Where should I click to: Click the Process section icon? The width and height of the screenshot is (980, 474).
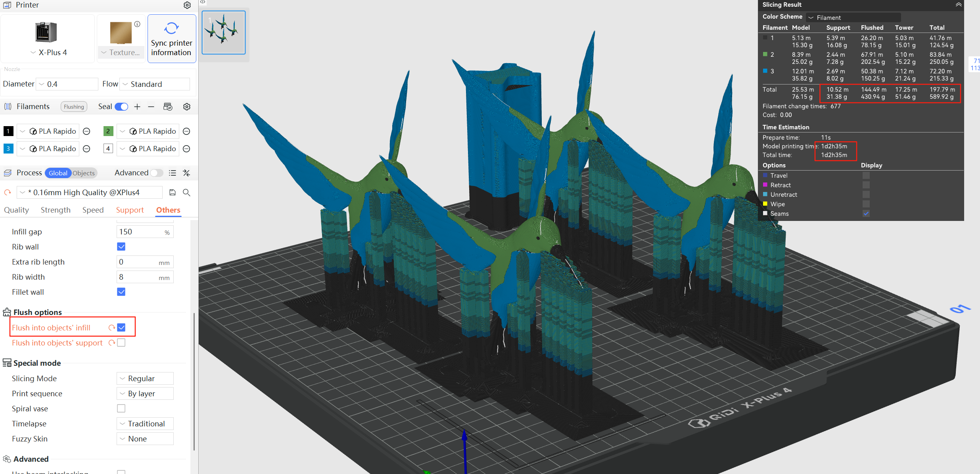click(x=8, y=173)
